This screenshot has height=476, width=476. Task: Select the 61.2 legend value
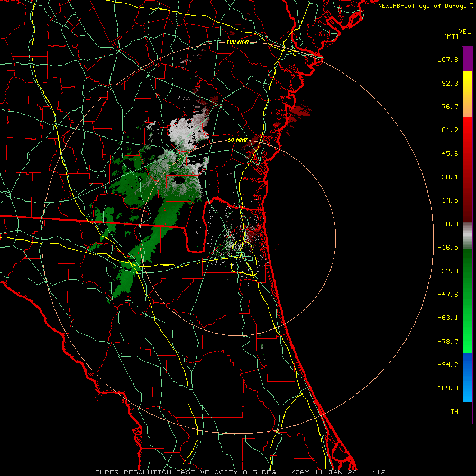pyautogui.click(x=450, y=130)
